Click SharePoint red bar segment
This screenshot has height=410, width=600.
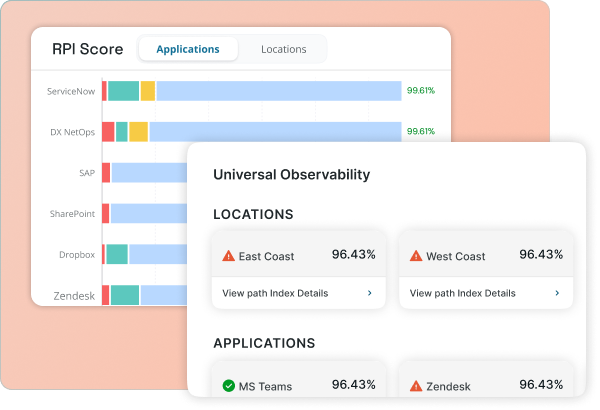click(106, 213)
